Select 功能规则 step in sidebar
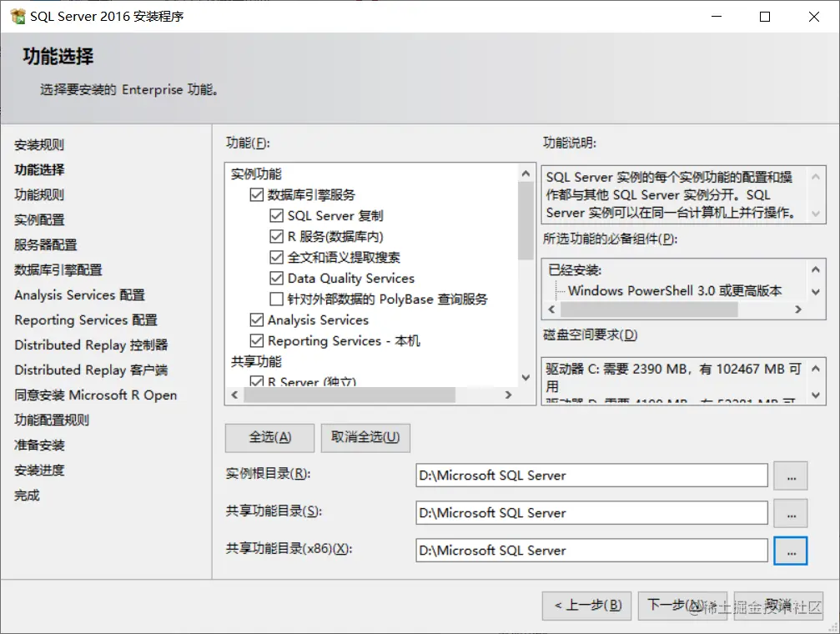This screenshot has height=634, width=840. tap(39, 195)
